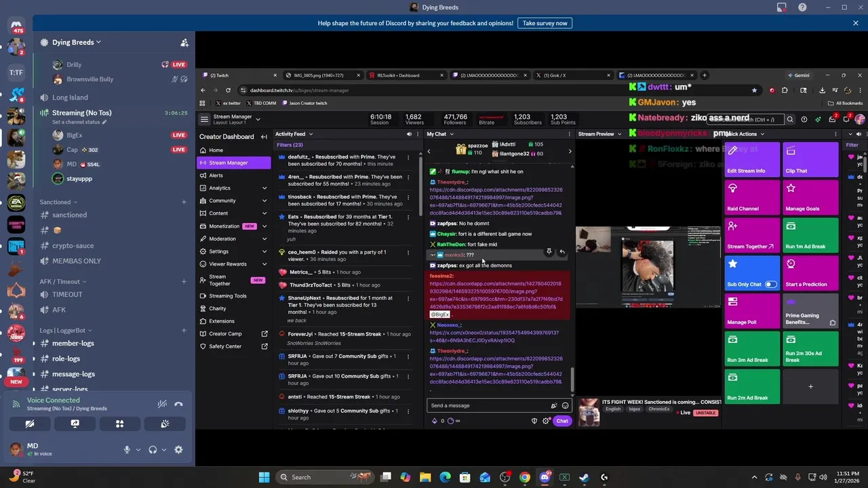Click the Start a Prediction quick action
Screen dimensions: 868x488
(x=810, y=273)
